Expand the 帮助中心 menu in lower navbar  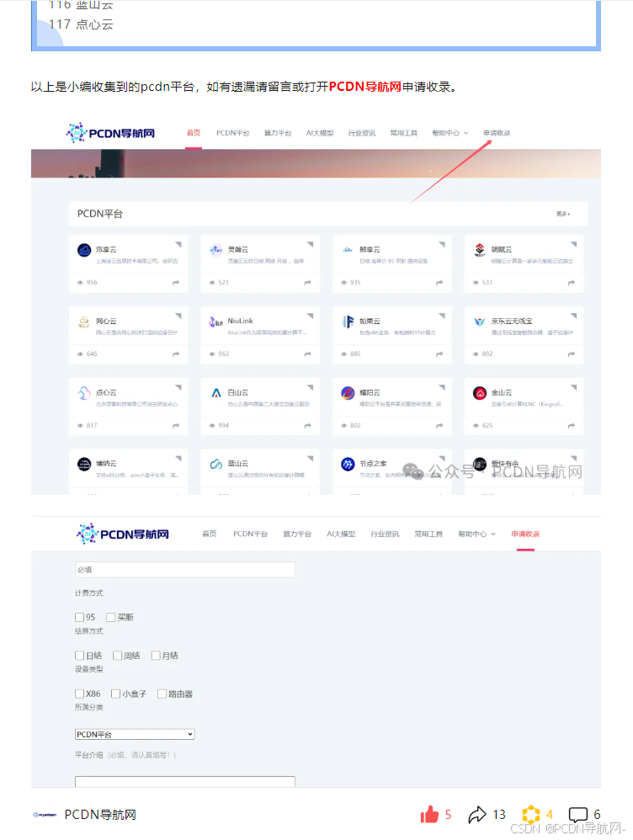tap(476, 534)
